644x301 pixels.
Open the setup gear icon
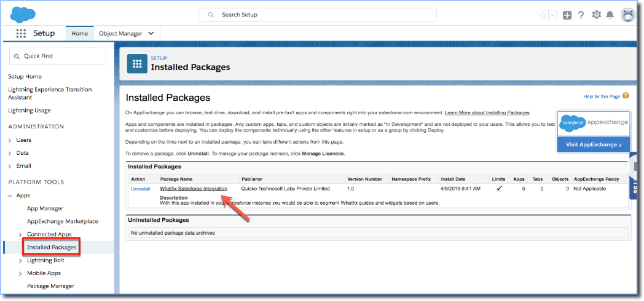596,15
